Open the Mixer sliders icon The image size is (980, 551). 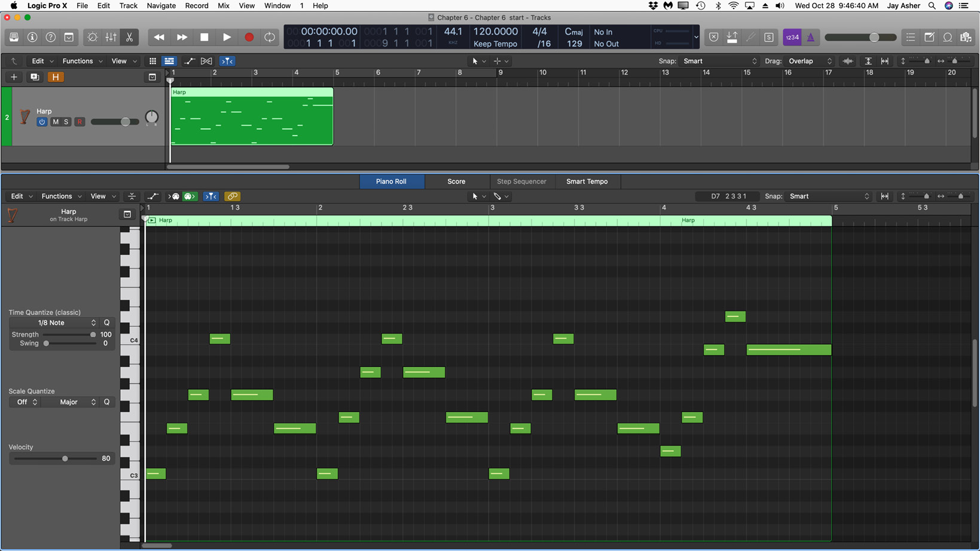[x=111, y=37]
